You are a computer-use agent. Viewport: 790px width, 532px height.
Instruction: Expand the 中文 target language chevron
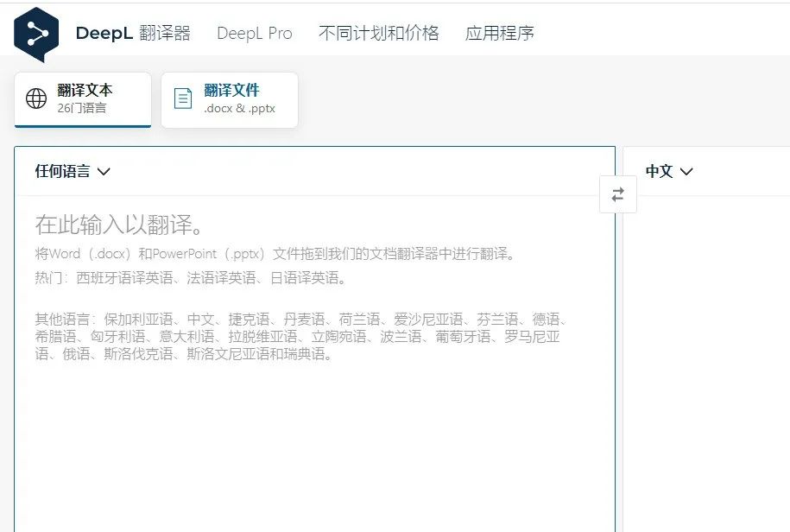(686, 172)
